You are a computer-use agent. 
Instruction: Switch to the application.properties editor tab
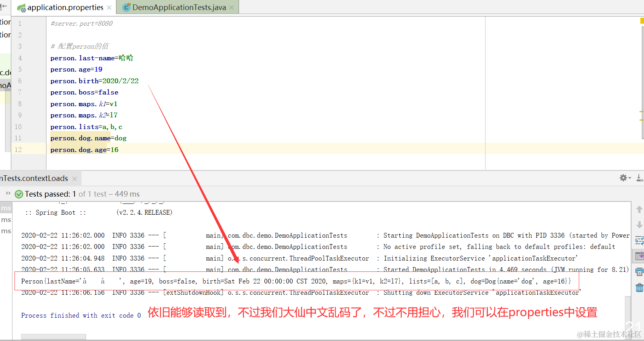tap(65, 7)
